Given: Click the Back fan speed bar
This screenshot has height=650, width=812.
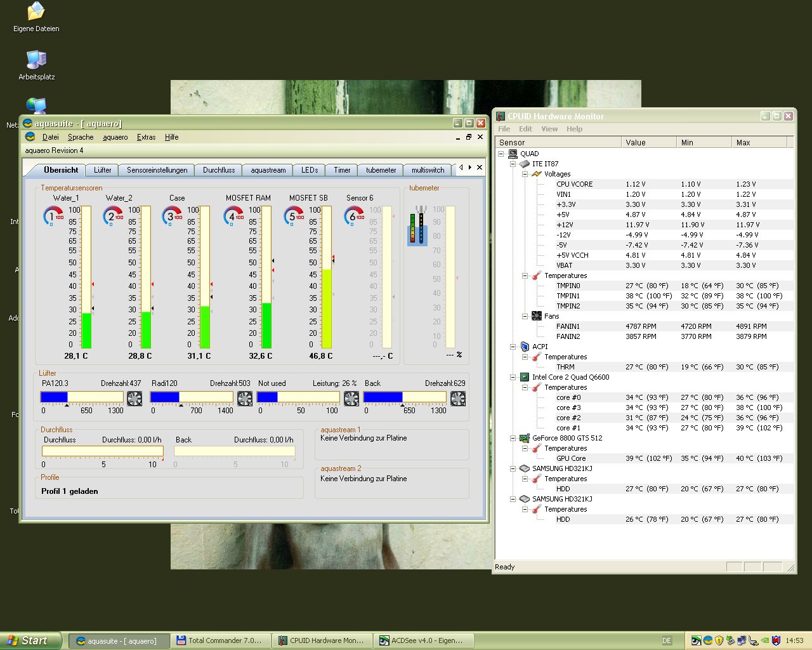Looking at the screenshot, I should pos(405,397).
